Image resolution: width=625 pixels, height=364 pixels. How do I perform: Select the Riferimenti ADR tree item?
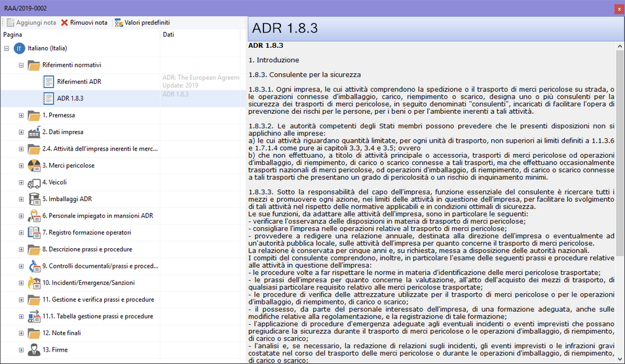coord(79,82)
